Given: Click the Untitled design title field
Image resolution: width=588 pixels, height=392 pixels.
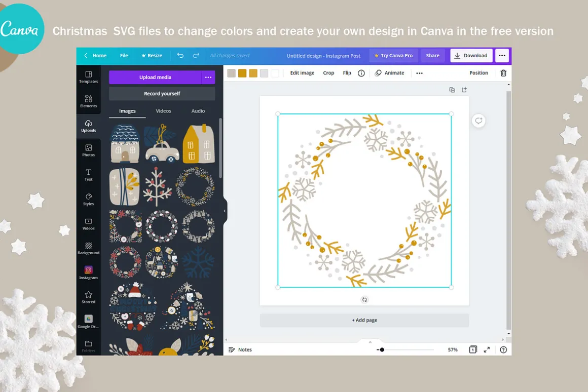Looking at the screenshot, I should point(323,56).
